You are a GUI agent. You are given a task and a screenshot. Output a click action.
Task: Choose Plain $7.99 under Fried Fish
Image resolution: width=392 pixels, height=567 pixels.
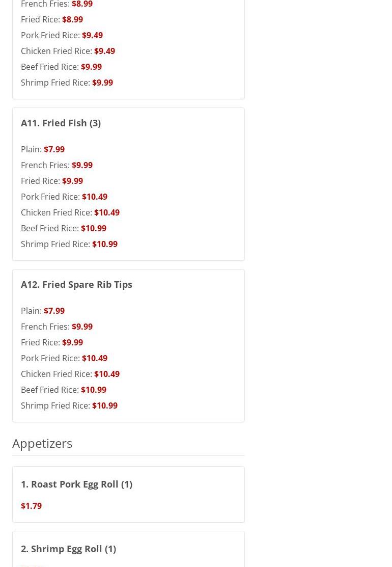tap(43, 149)
